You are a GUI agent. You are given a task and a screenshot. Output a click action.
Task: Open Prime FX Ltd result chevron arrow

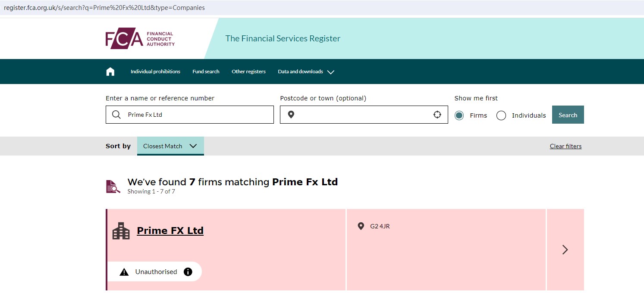coord(565,249)
